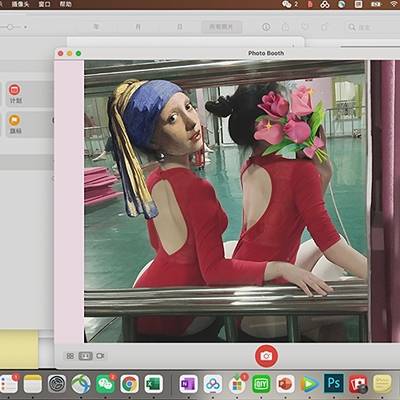400x400 pixels.
Task: Open Baidu Netdisk from the Dock
Action: tap(213, 384)
